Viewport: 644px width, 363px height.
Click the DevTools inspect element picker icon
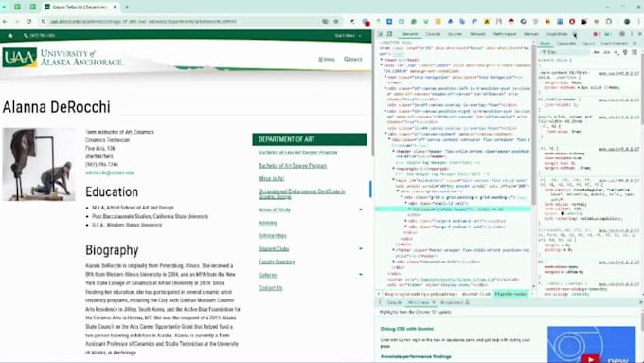point(381,34)
